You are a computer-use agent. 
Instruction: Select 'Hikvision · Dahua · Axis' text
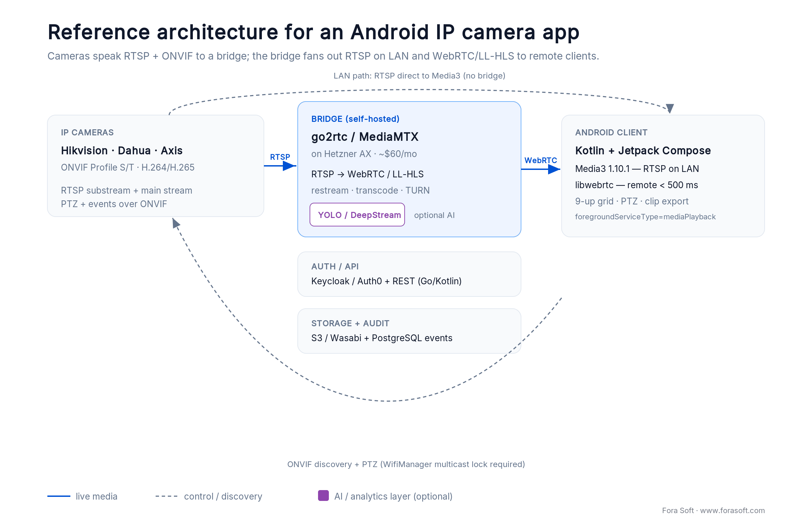pyautogui.click(x=122, y=151)
